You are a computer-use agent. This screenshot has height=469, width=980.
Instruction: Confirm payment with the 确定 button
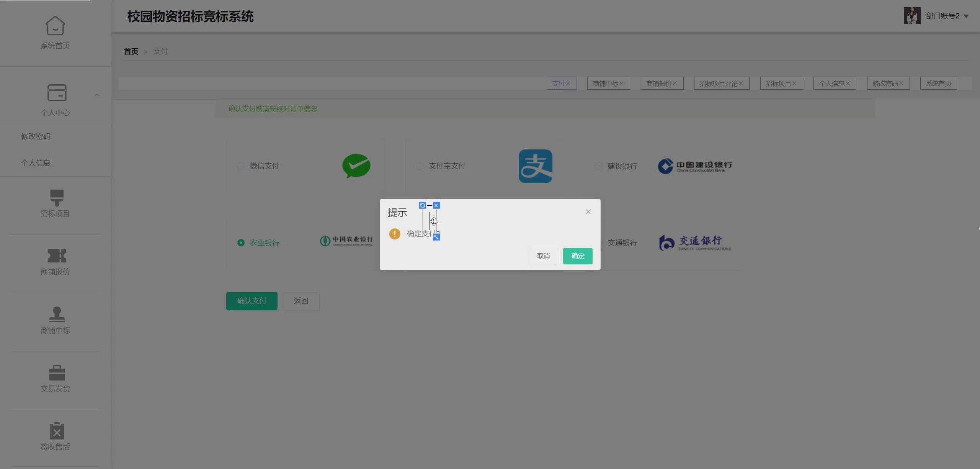(577, 256)
